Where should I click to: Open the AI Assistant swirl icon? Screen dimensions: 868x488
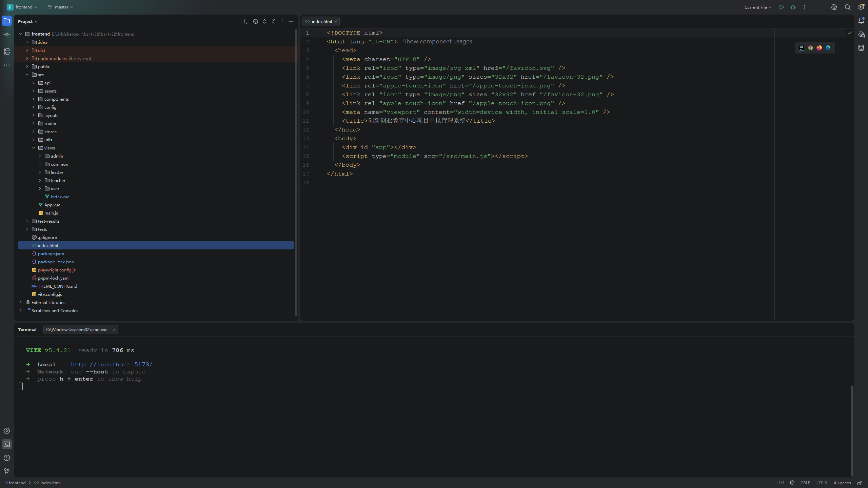click(x=834, y=7)
